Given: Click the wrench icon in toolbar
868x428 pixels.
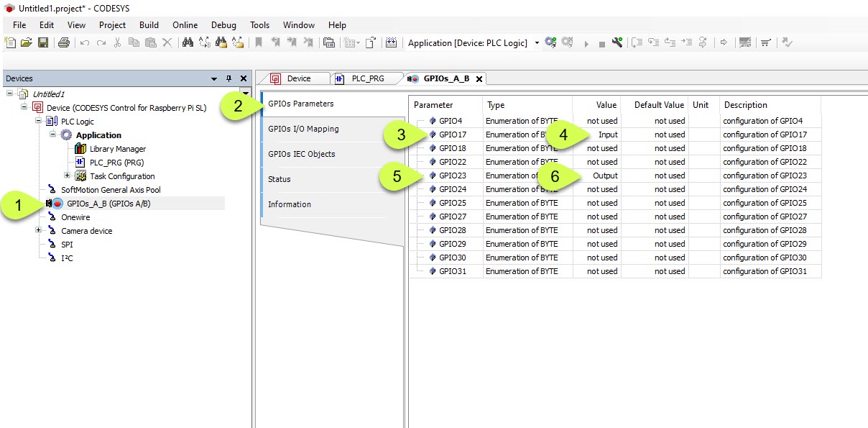Looking at the screenshot, I should (x=617, y=43).
